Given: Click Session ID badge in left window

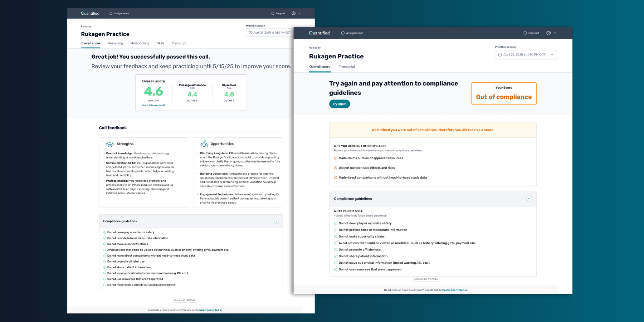Looking at the screenshot, I should coord(185,301).
